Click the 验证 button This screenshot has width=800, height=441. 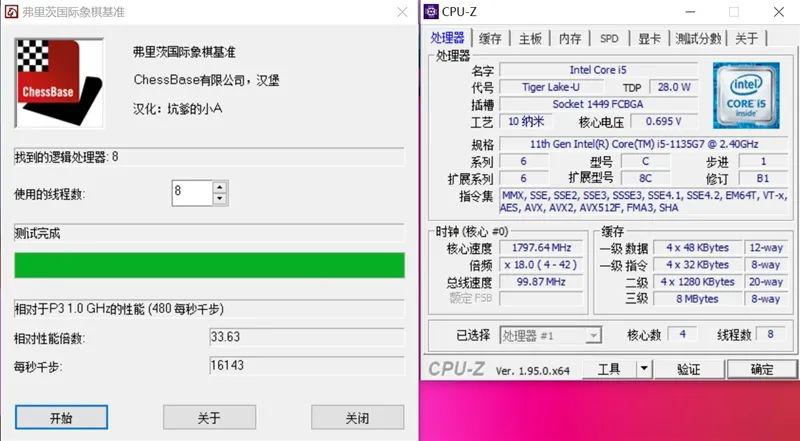(x=689, y=369)
